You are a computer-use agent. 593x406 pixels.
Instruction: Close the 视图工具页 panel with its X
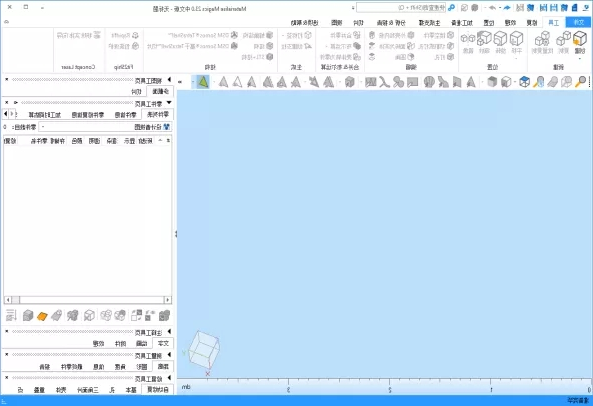[7, 80]
